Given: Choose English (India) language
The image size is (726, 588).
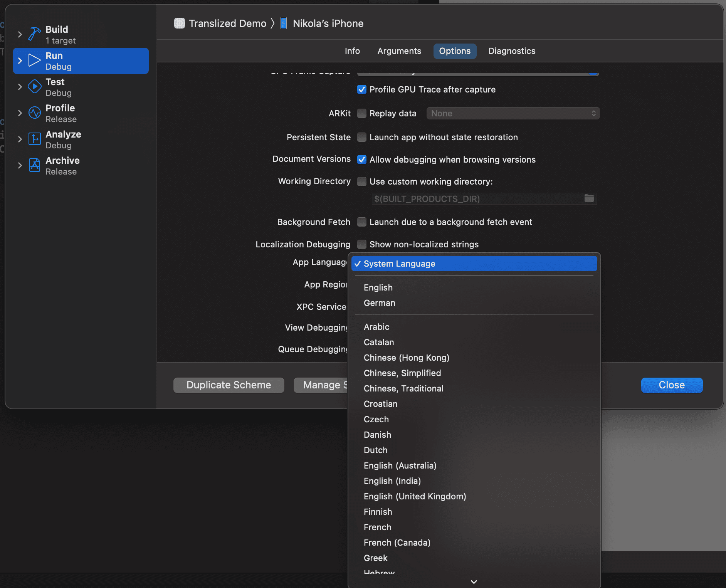Looking at the screenshot, I should pos(474,481).
